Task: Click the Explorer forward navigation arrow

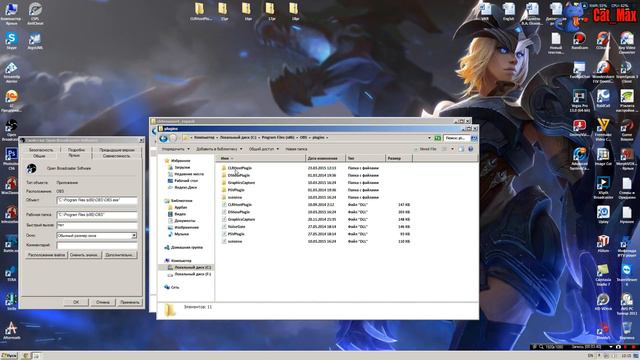Action: coord(173,138)
